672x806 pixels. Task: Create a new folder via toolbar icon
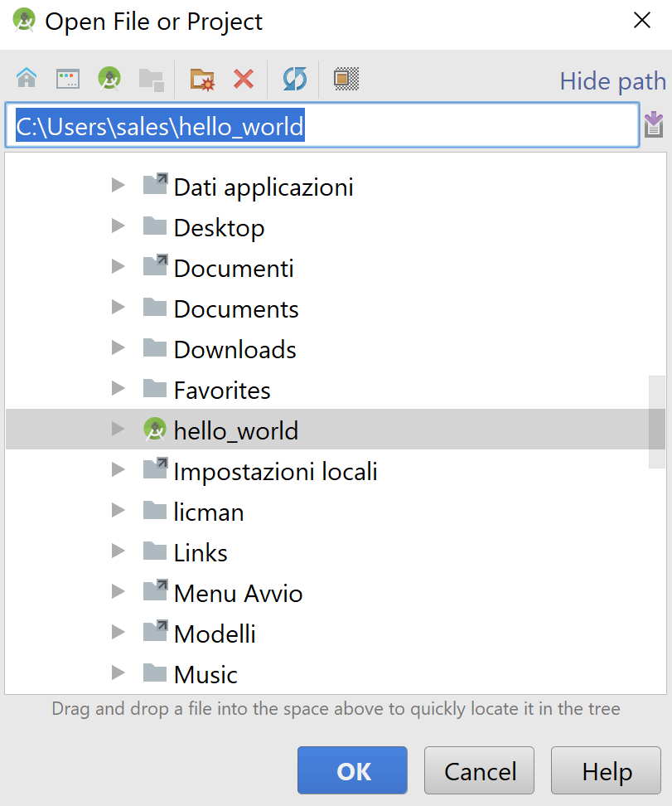(x=202, y=80)
